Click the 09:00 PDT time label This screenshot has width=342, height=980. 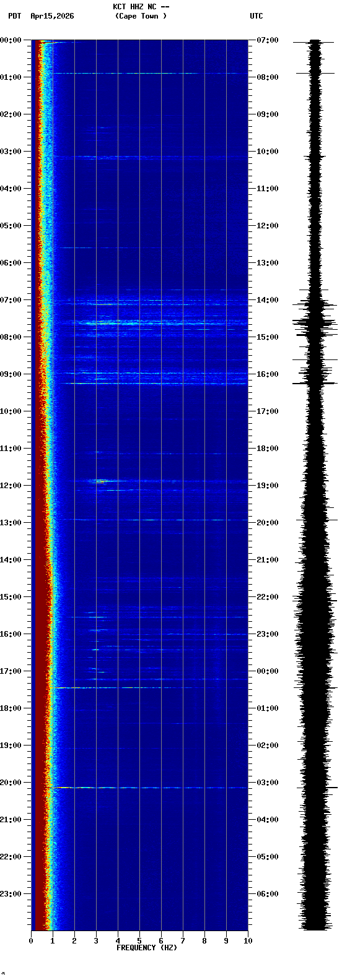click(11, 374)
